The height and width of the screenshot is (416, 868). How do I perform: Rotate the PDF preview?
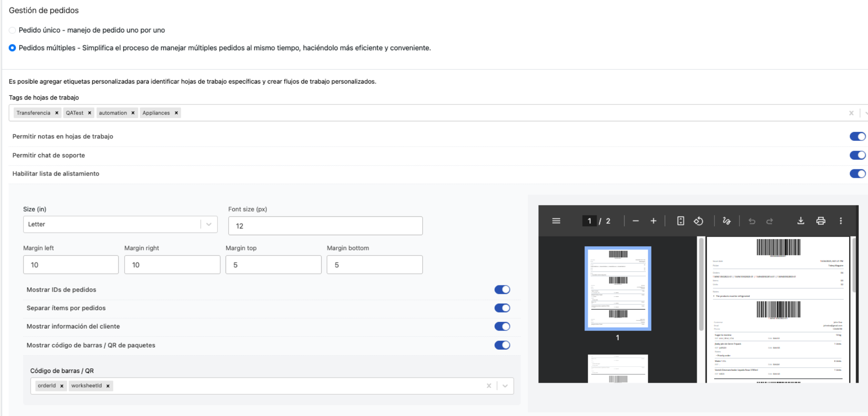tap(699, 221)
